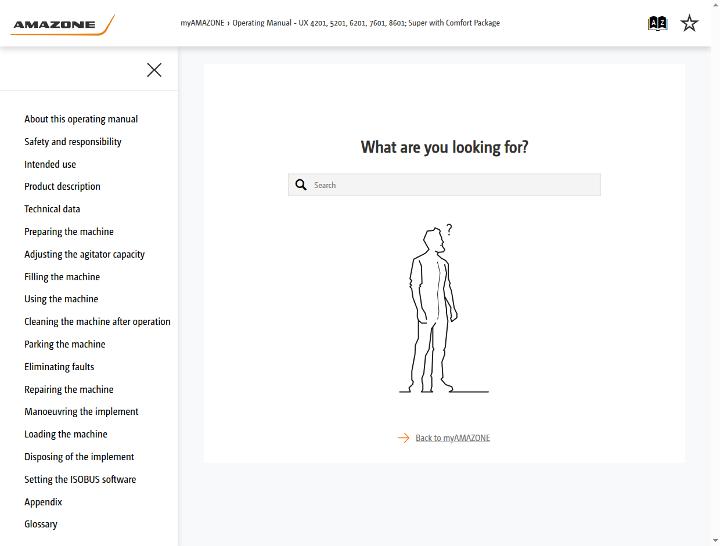
Task: Open the A-Z glossary book icon
Action: 657,23
